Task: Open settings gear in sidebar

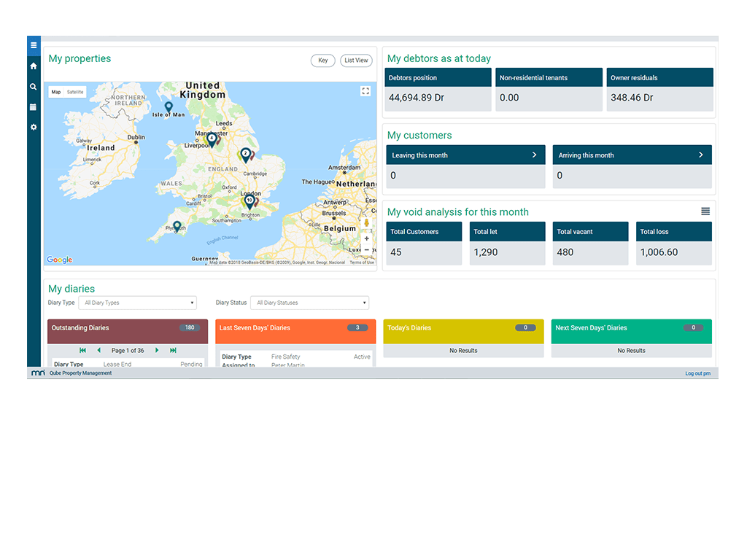Action: pos(34,128)
